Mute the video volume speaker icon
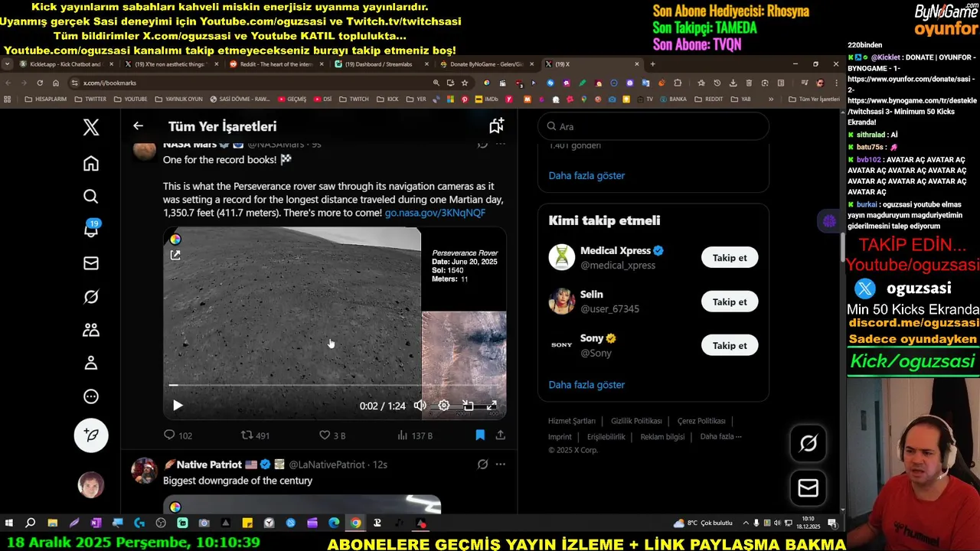Viewport: 980px width, 551px height. coord(420,406)
